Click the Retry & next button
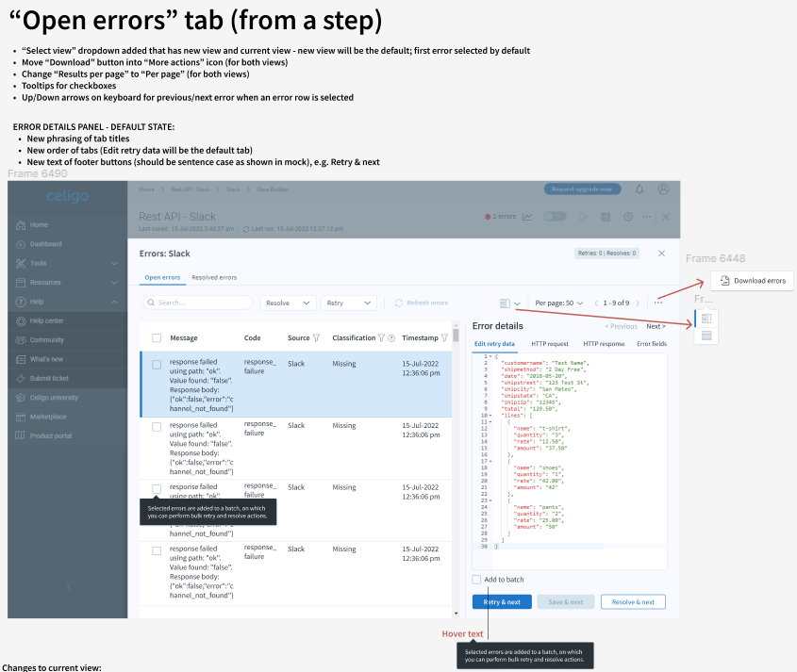The image size is (797, 672). (x=502, y=601)
